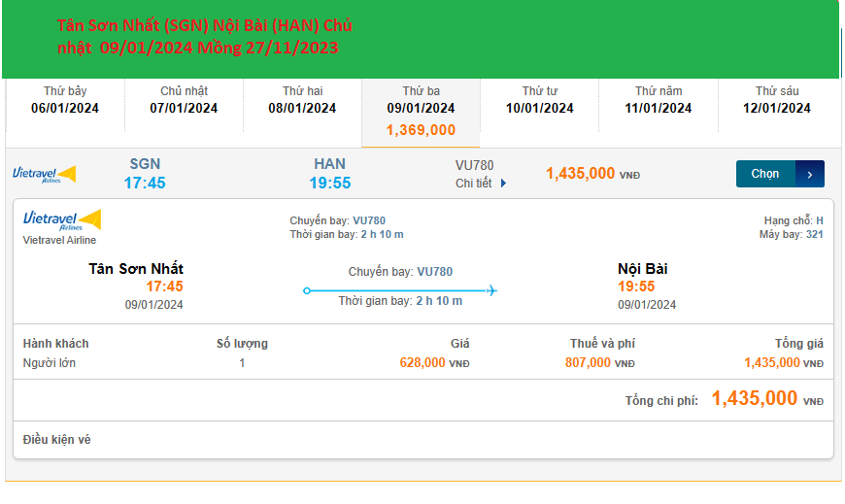Click the green header route title text
Viewport: 845px width, 504px height.
pos(204,36)
